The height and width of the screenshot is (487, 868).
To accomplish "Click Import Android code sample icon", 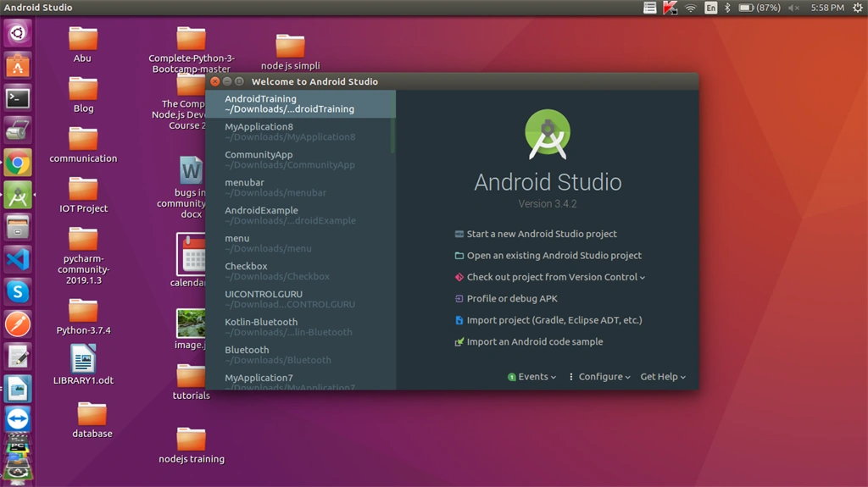I will 459,342.
